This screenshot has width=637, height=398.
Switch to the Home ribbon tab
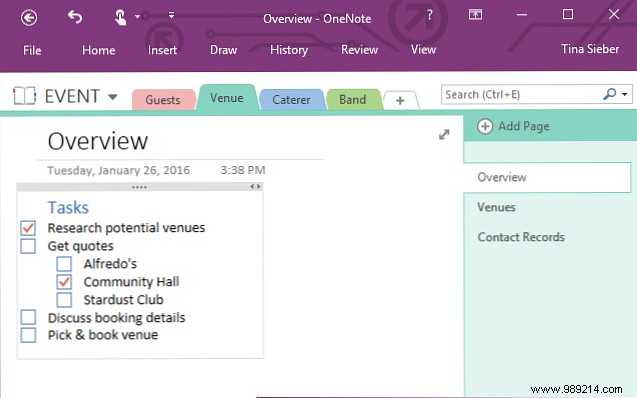point(98,50)
